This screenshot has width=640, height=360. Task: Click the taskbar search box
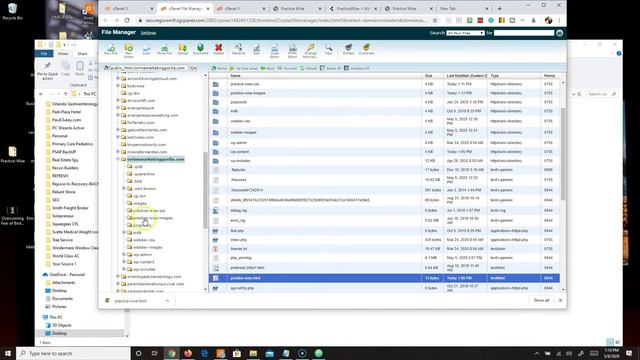[x=73, y=353]
